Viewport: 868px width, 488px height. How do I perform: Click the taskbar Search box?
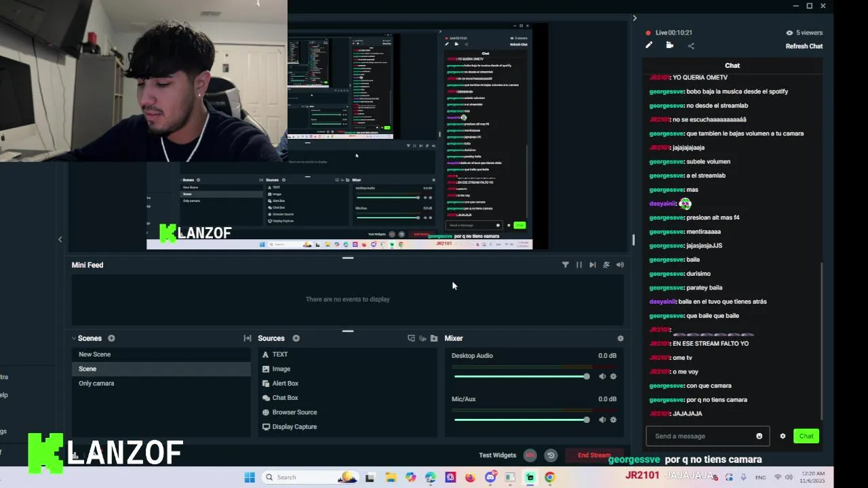coord(309,477)
